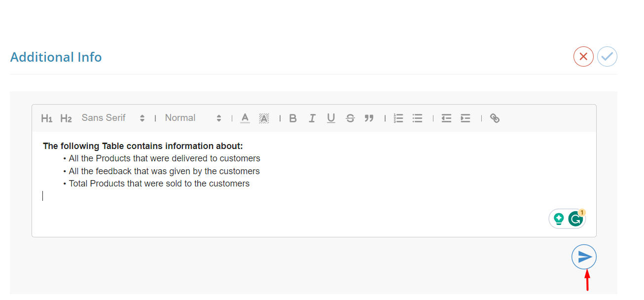Decrease the indent level
Viewport: 644px width, 300px height.
pos(446,118)
